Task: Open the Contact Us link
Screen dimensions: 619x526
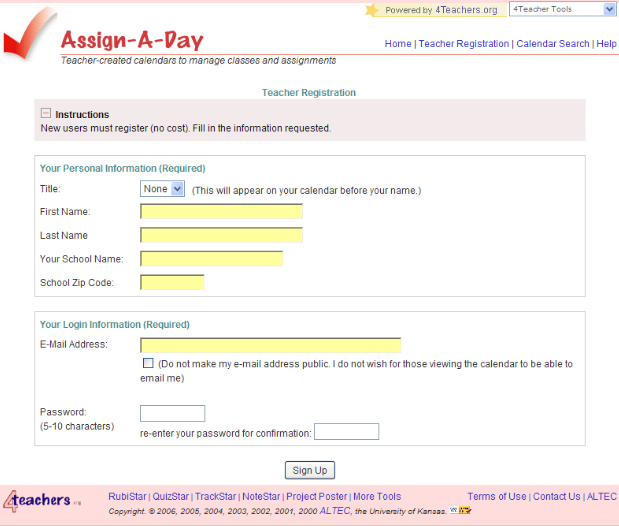Action: click(557, 496)
